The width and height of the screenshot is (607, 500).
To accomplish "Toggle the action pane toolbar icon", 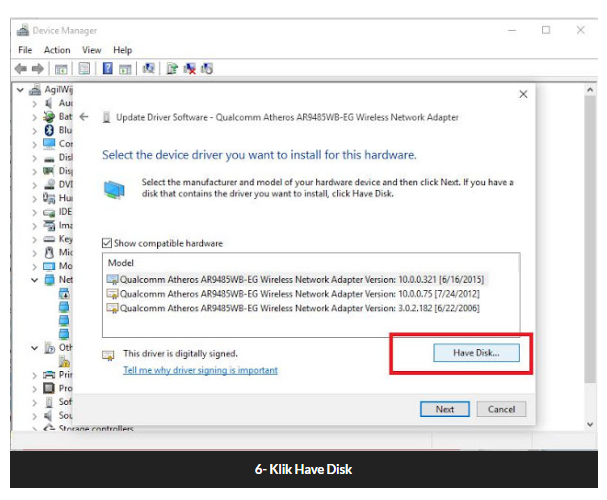I will [x=125, y=69].
